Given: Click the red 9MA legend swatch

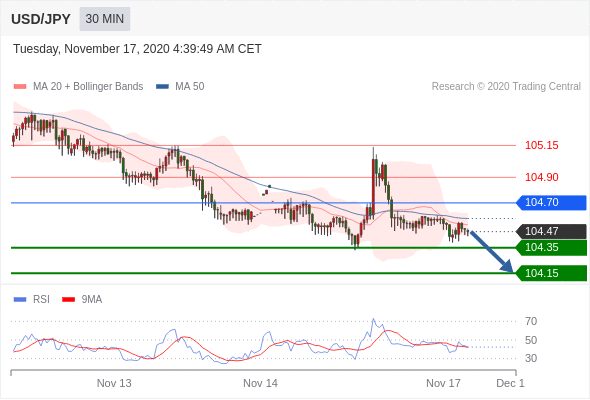Looking at the screenshot, I should coord(68,300).
